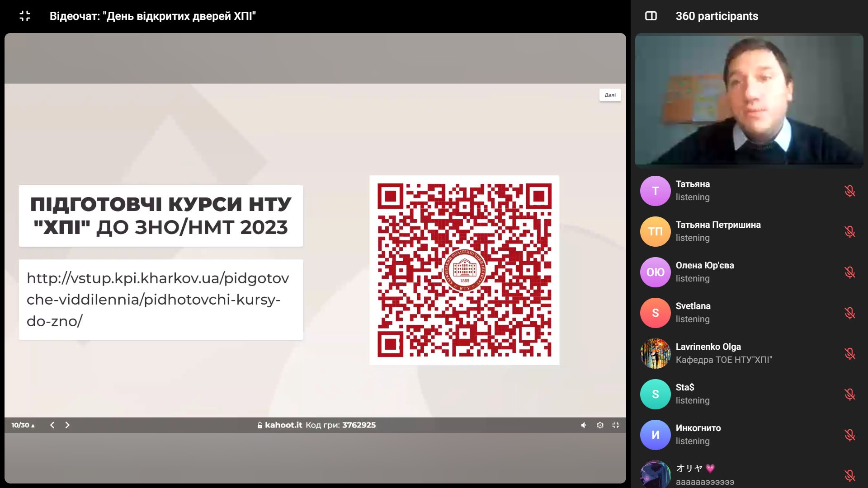Screen dimensions: 868x488
Task: Open Татьяна Петришина's ТП avatar
Action: tap(656, 232)
